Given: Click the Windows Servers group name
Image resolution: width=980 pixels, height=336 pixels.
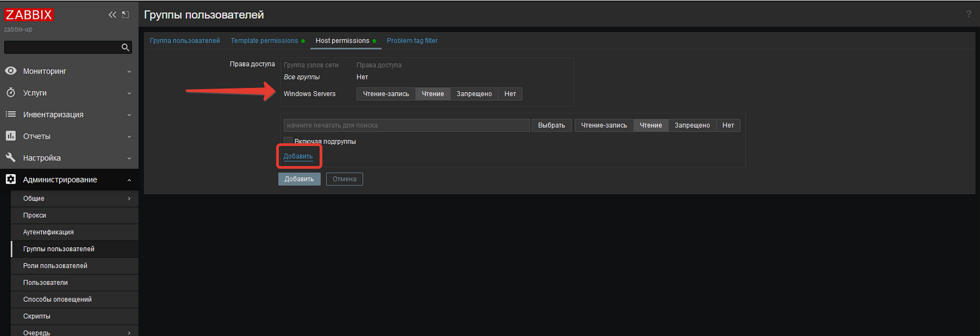Looking at the screenshot, I should 310,94.
